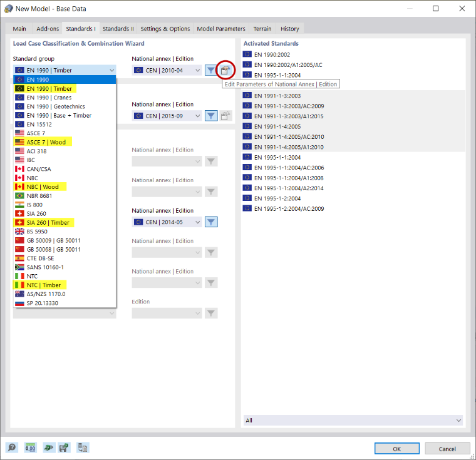Image resolution: width=476 pixels, height=460 pixels.
Task: Select EN 1991-1-3:2003/A1:2015 entry
Action: [x=354, y=116]
